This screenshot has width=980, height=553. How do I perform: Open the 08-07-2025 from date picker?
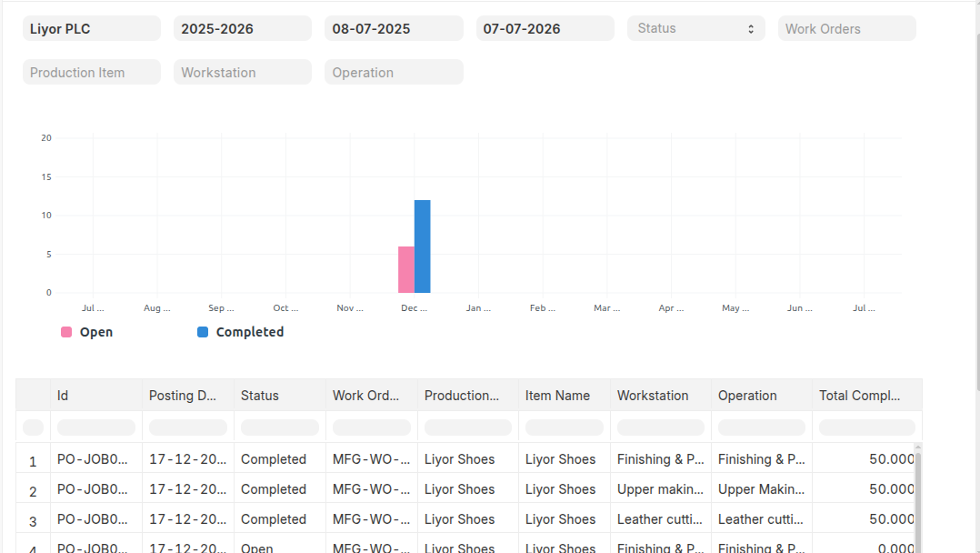coord(394,28)
